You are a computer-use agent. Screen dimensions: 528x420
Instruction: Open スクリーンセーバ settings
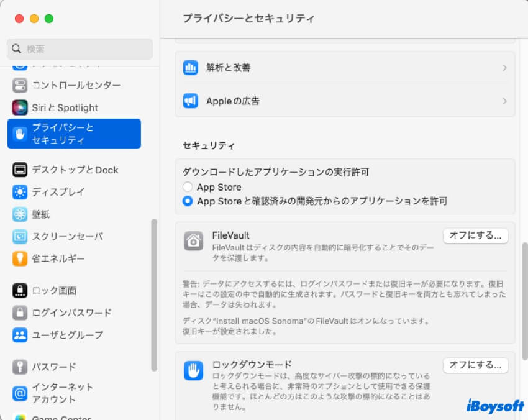click(x=74, y=237)
